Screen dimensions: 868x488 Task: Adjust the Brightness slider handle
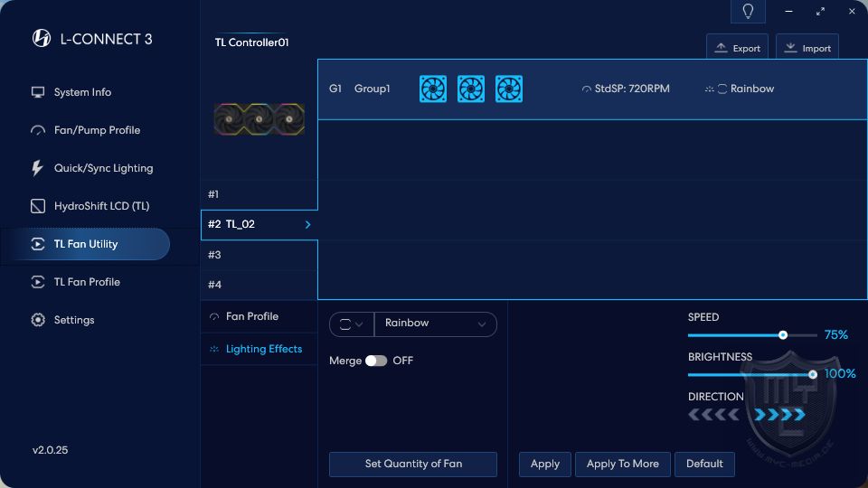[813, 374]
